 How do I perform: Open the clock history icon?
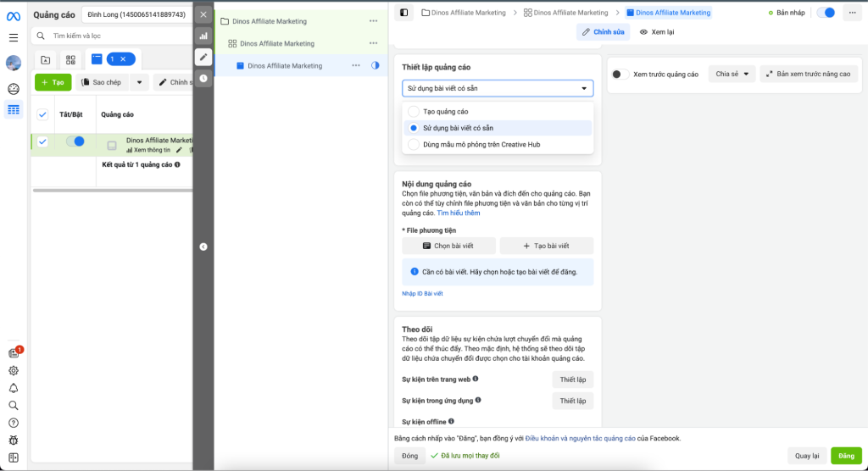tap(203, 78)
